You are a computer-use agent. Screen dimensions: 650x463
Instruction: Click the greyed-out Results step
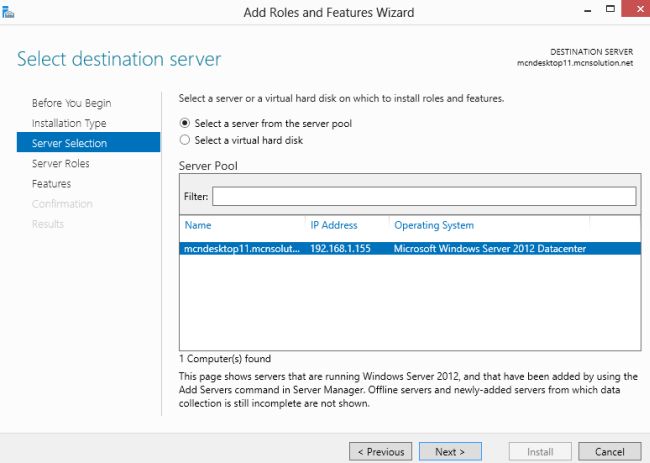(x=47, y=223)
